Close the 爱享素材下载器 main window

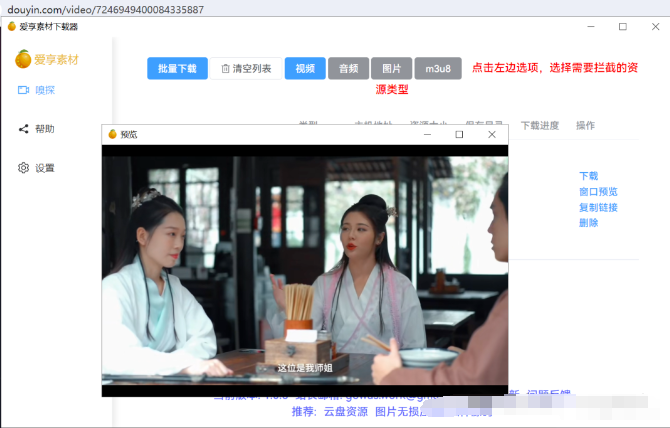pyautogui.click(x=655, y=26)
